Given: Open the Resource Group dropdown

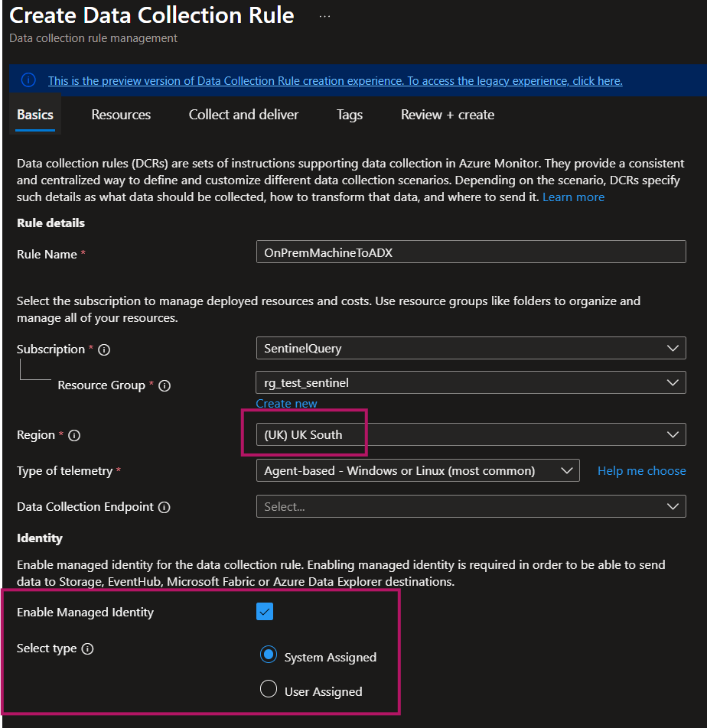Looking at the screenshot, I should point(471,382).
